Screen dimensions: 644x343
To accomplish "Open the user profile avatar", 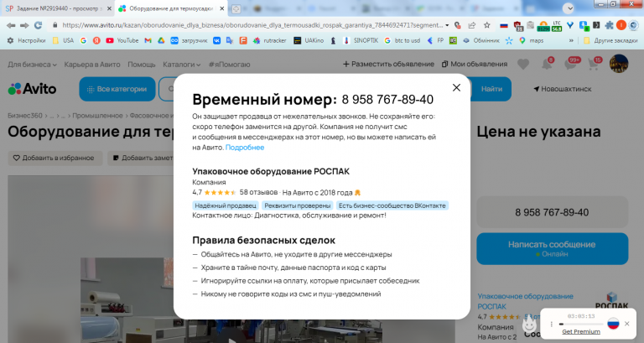I will pos(619,64).
